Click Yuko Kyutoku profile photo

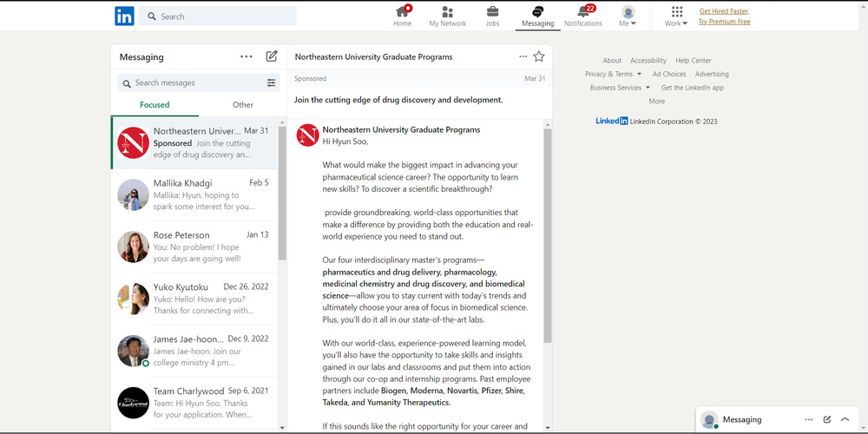(133, 299)
